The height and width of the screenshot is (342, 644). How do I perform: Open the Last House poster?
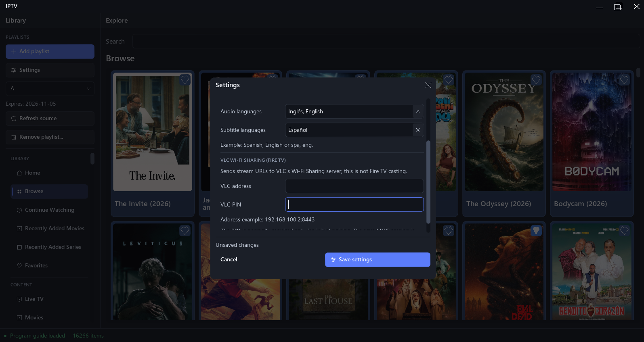[x=328, y=300]
